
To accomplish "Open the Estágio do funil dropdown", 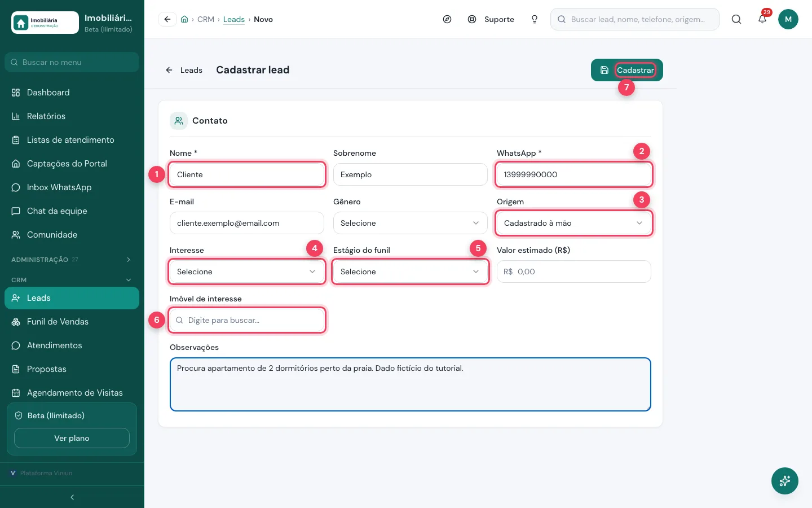I will point(411,271).
